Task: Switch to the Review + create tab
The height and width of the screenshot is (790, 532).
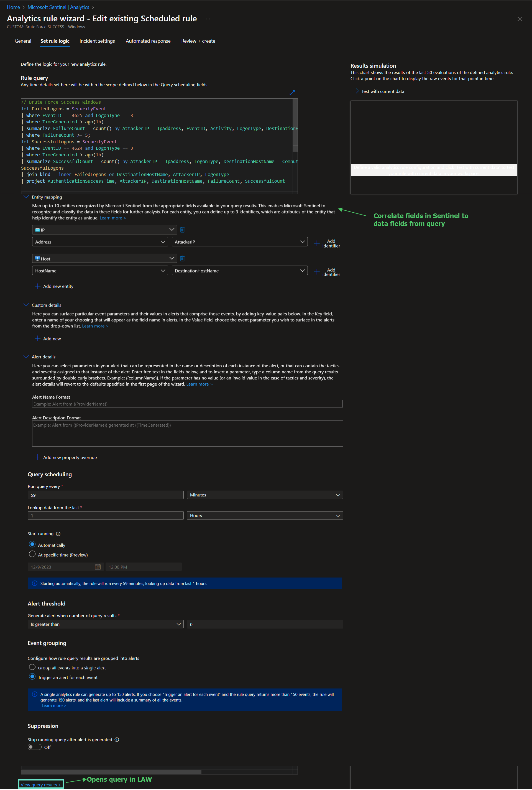Action: [198, 41]
